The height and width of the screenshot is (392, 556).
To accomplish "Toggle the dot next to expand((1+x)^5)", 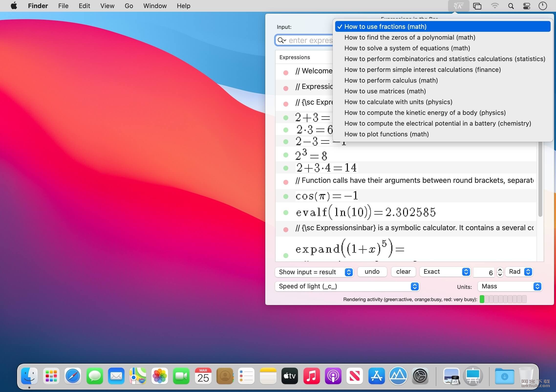I will 286,255.
